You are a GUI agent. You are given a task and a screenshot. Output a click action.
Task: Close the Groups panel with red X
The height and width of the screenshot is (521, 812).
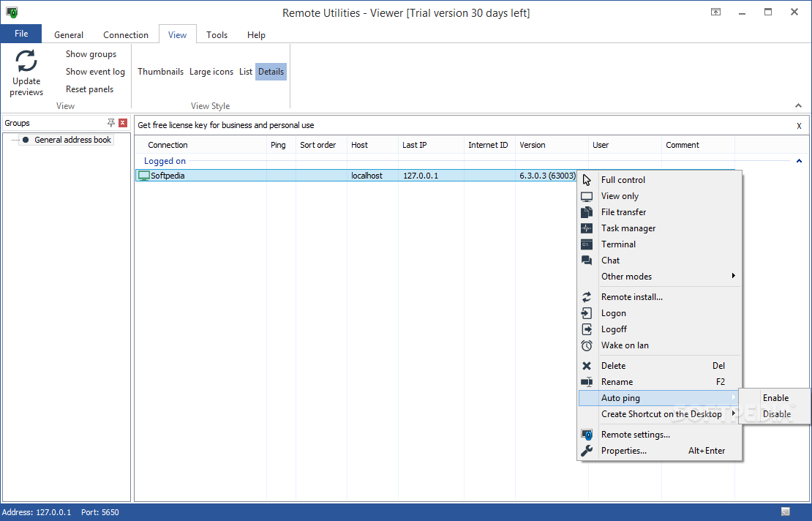click(x=123, y=123)
